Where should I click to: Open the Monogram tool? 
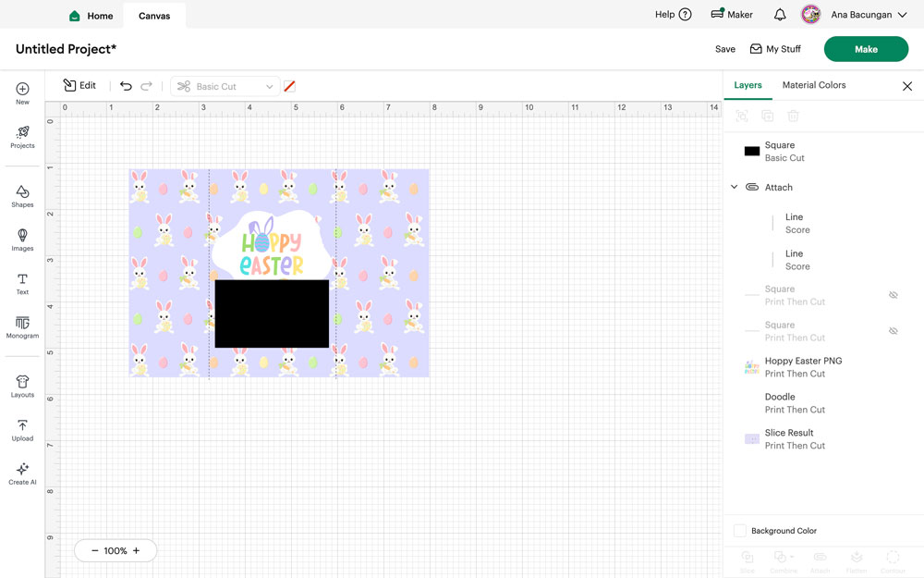coord(22,326)
